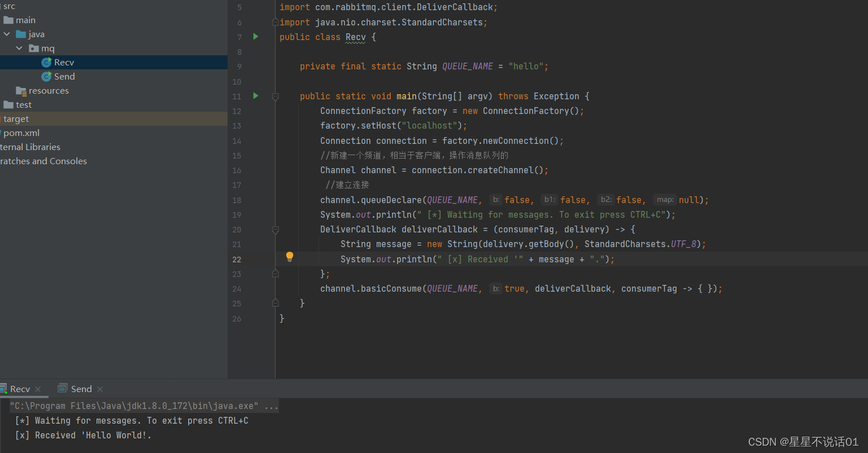868x453 pixels.
Task: Click the java.exe command line in console
Action: pyautogui.click(x=144, y=406)
